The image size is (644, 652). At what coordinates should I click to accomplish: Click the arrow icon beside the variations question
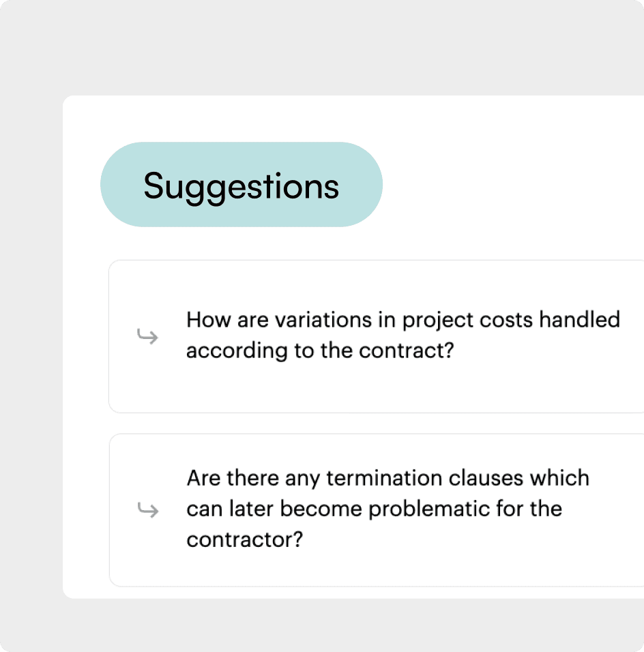pos(147,336)
